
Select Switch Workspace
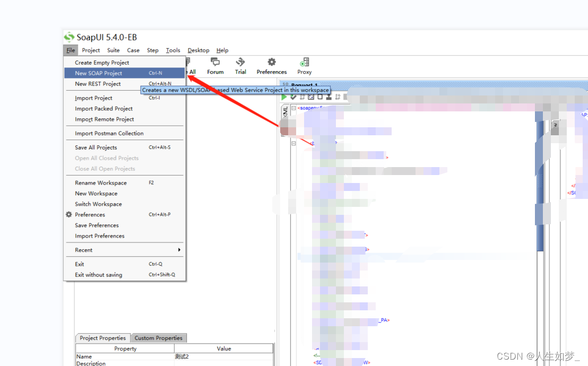pos(125,204)
